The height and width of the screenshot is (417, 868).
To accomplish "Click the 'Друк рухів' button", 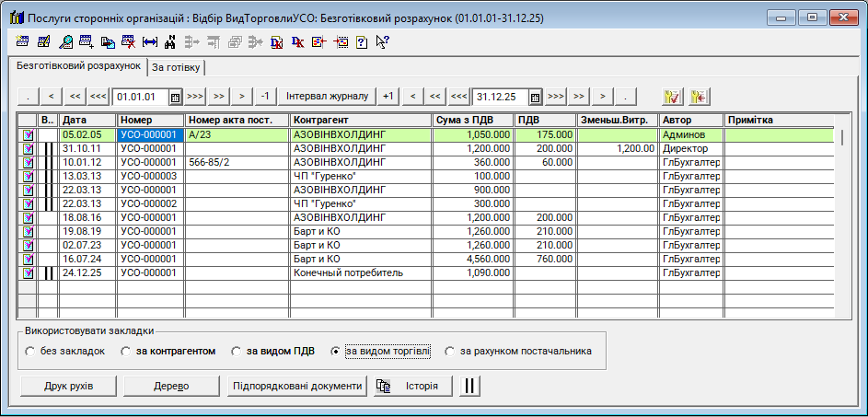I will (x=67, y=386).
